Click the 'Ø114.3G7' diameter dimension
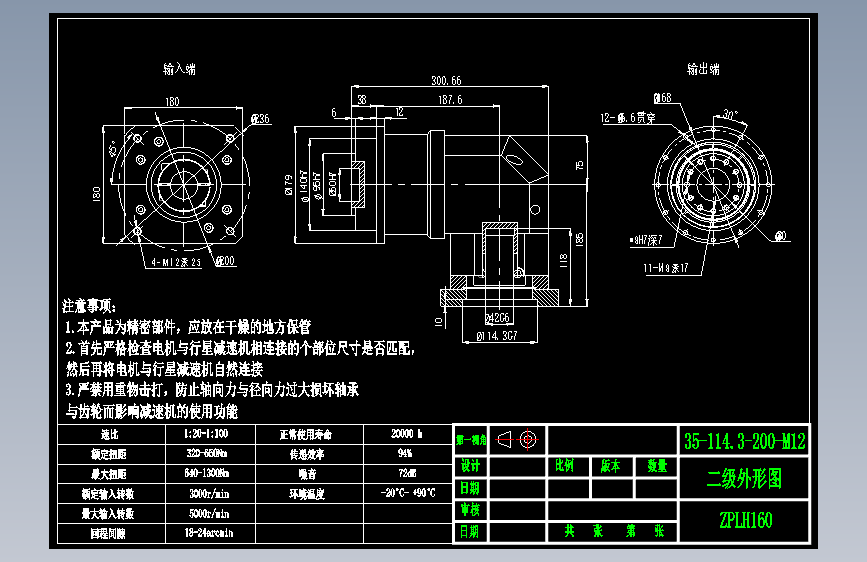This screenshot has height=562, width=867. pyautogui.click(x=497, y=336)
